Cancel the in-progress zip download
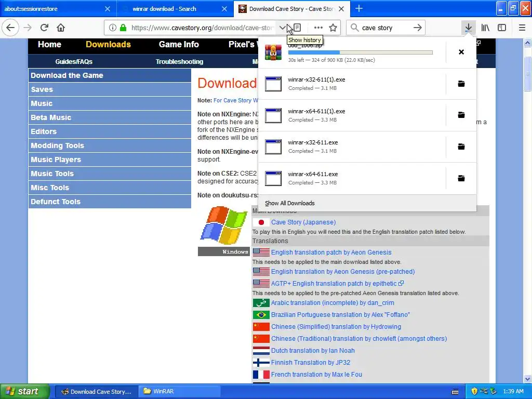Screen dimensions: 532x399 tap(461, 52)
